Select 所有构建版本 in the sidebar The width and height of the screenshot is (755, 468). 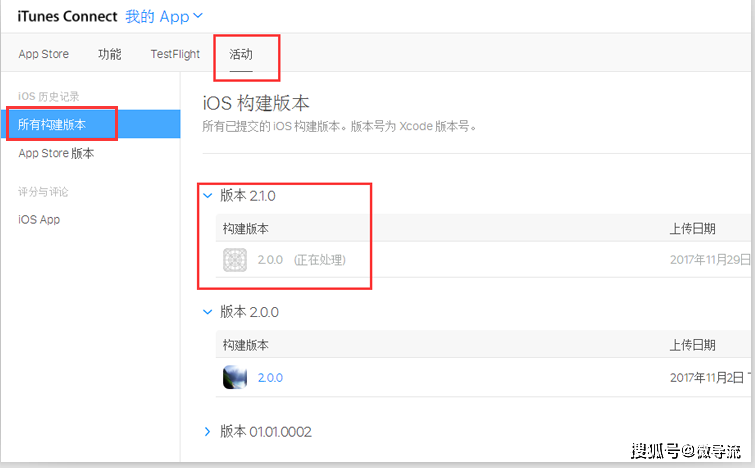[x=91, y=124]
